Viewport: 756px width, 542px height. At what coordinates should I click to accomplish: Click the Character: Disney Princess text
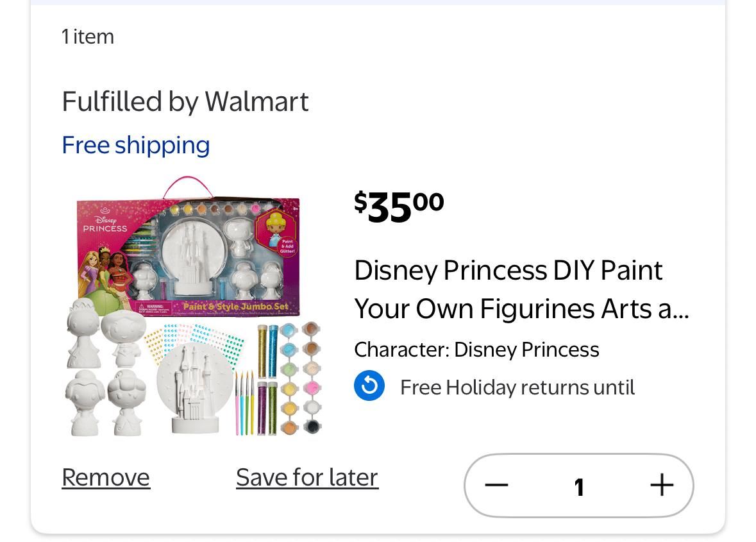click(476, 350)
